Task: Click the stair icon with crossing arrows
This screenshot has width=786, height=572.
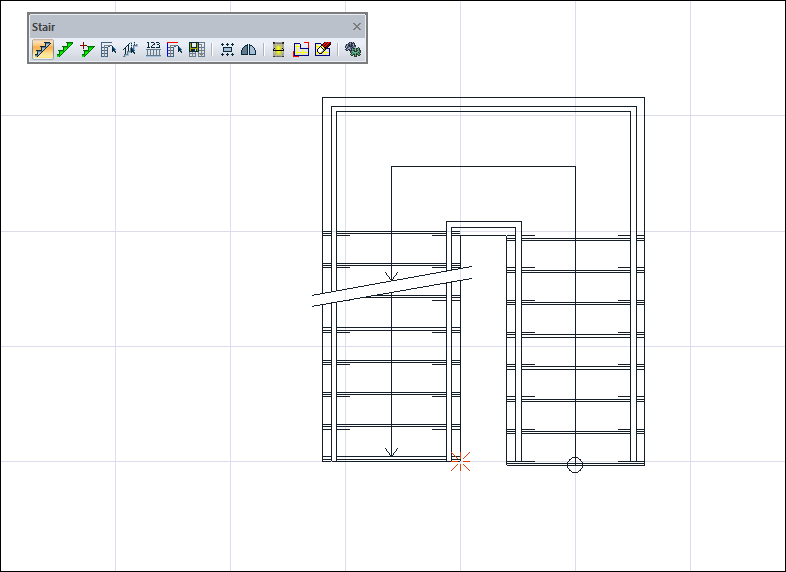Action: coord(130,49)
